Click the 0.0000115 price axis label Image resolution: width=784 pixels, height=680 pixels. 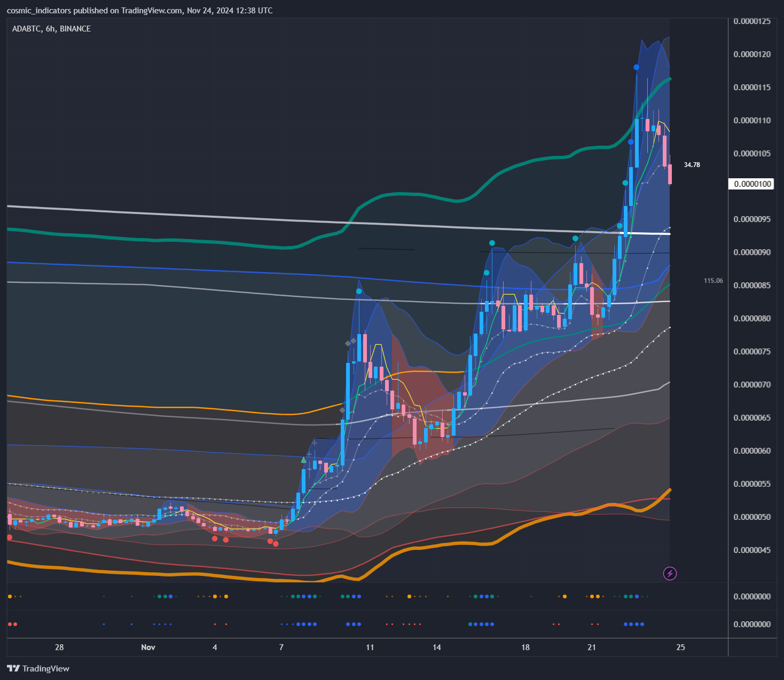click(752, 88)
